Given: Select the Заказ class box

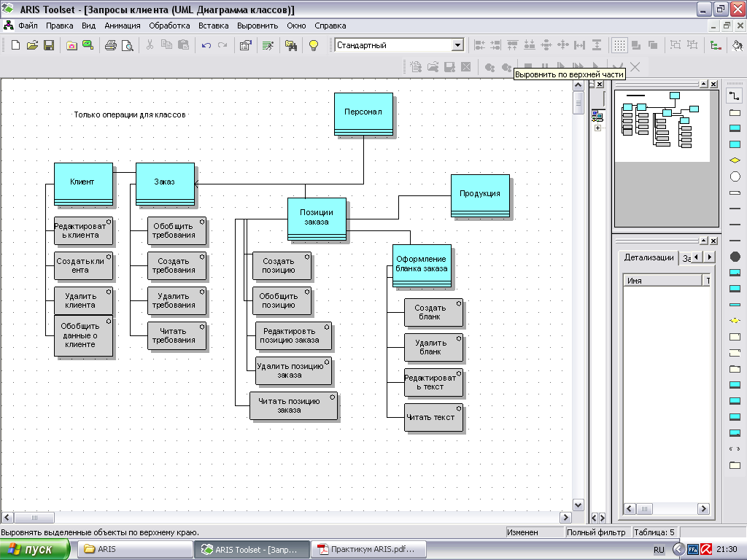Looking at the screenshot, I should pyautogui.click(x=166, y=184).
